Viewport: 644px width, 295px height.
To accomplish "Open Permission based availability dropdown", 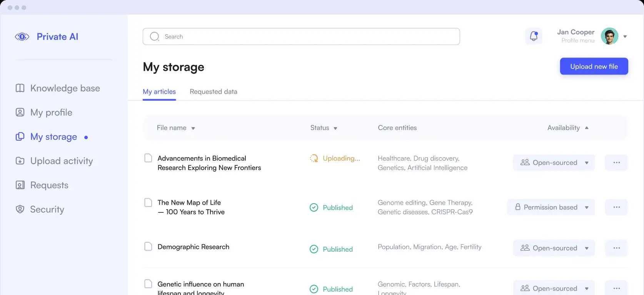I will [551, 207].
